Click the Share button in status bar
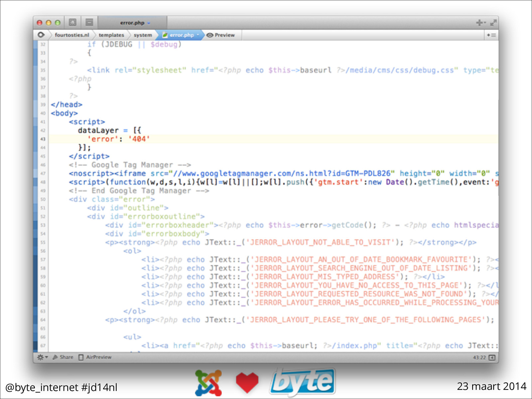This screenshot has height=399, width=532. pyautogui.click(x=63, y=357)
